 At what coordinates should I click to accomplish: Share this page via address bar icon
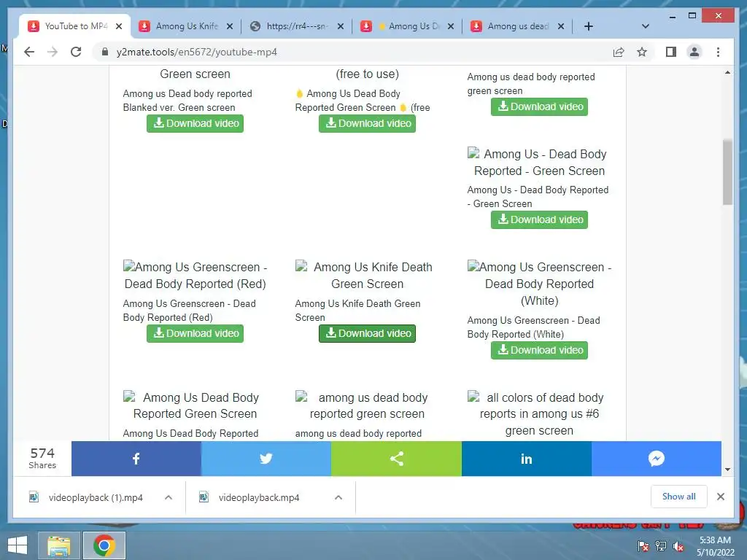click(619, 52)
